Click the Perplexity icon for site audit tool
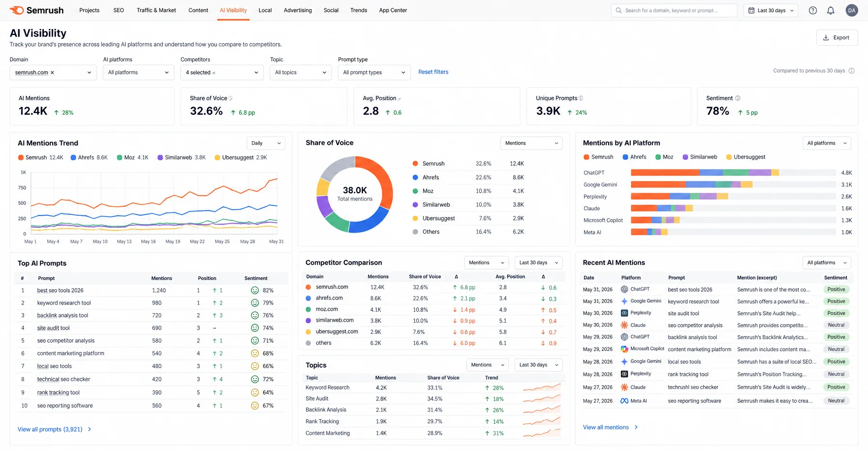 624,313
